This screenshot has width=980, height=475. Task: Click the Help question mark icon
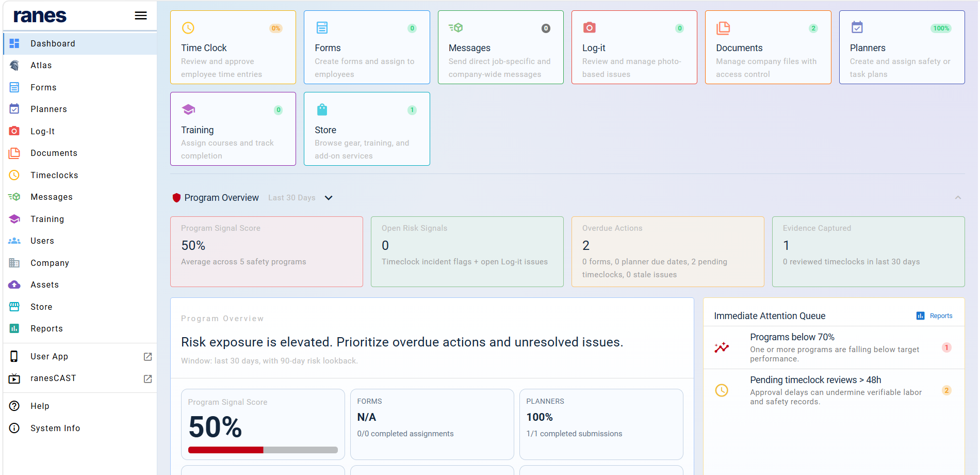pyautogui.click(x=14, y=406)
